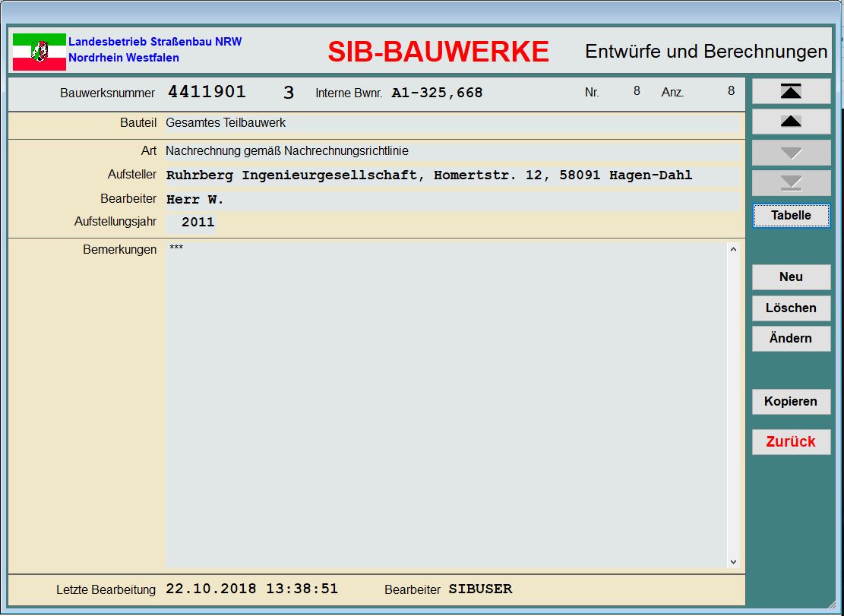The image size is (844, 616).
Task: Open the Tabelle view
Action: [791, 215]
